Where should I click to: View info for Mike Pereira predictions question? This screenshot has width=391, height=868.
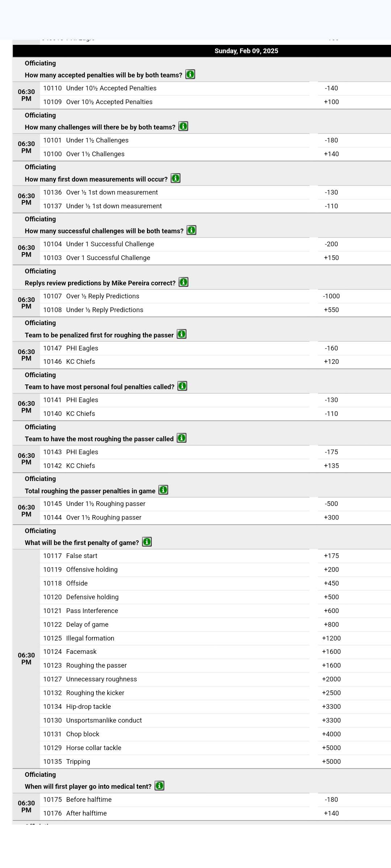[x=184, y=282]
